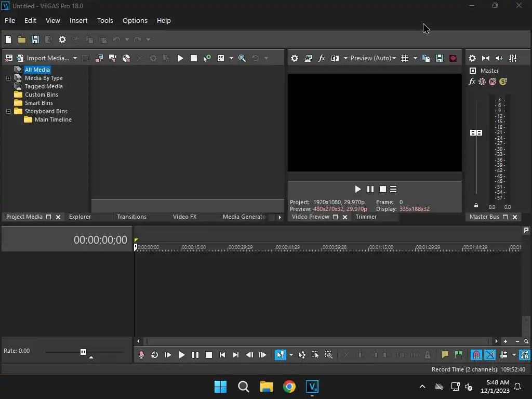Open project properties via the main toolbar gear
Image resolution: width=532 pixels, height=399 pixels.
(62, 39)
